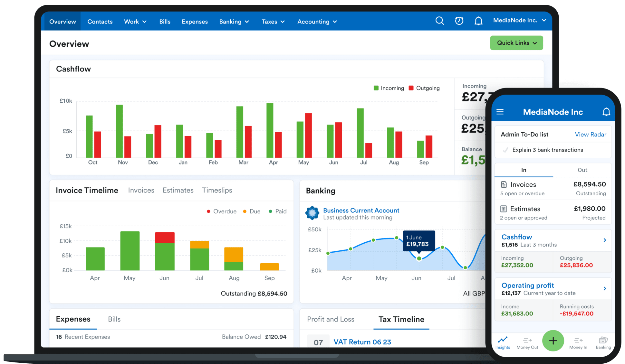This screenshot has width=625, height=364.
Task: Click the 1 June data point on the banking chart
Action: 419,258
